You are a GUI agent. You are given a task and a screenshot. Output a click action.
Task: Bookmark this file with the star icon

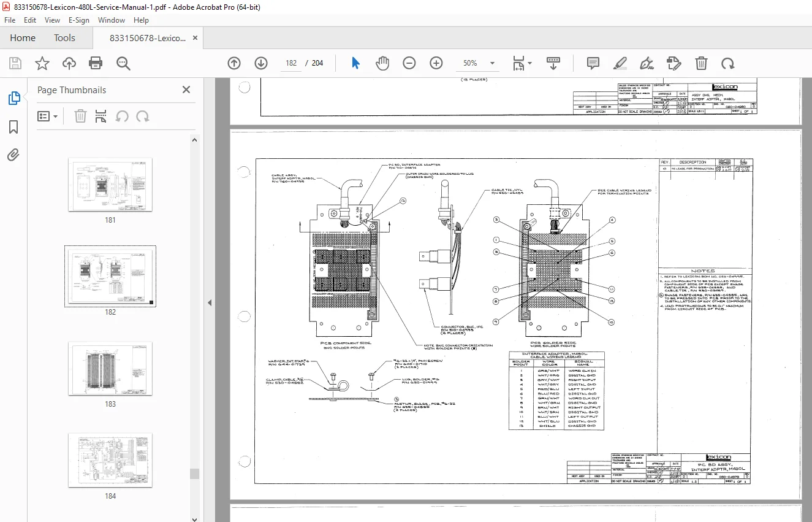(x=42, y=63)
